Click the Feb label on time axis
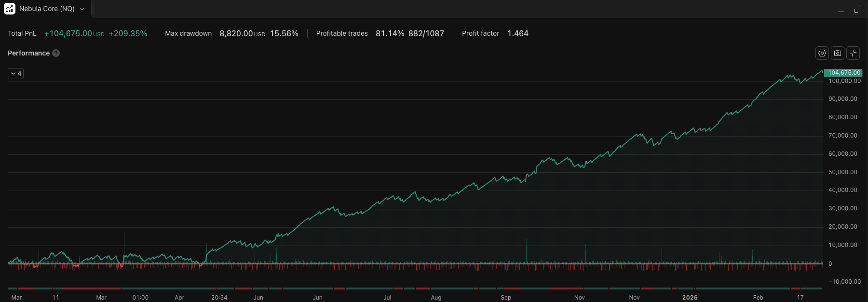This screenshot has width=868, height=302. point(758,298)
